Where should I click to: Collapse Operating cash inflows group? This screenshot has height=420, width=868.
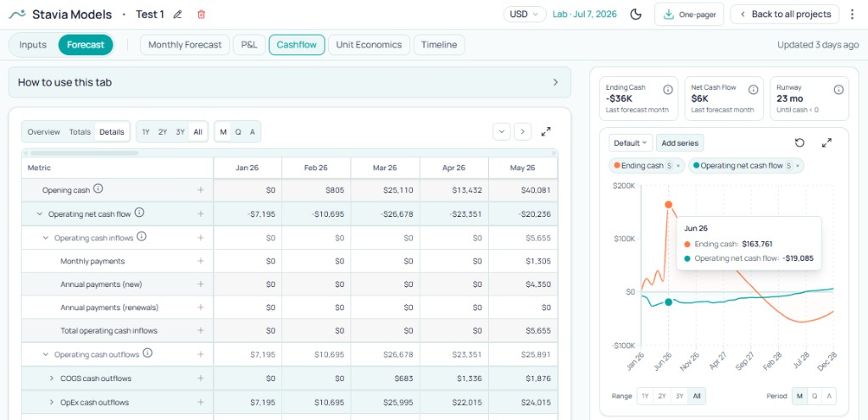[x=46, y=238]
